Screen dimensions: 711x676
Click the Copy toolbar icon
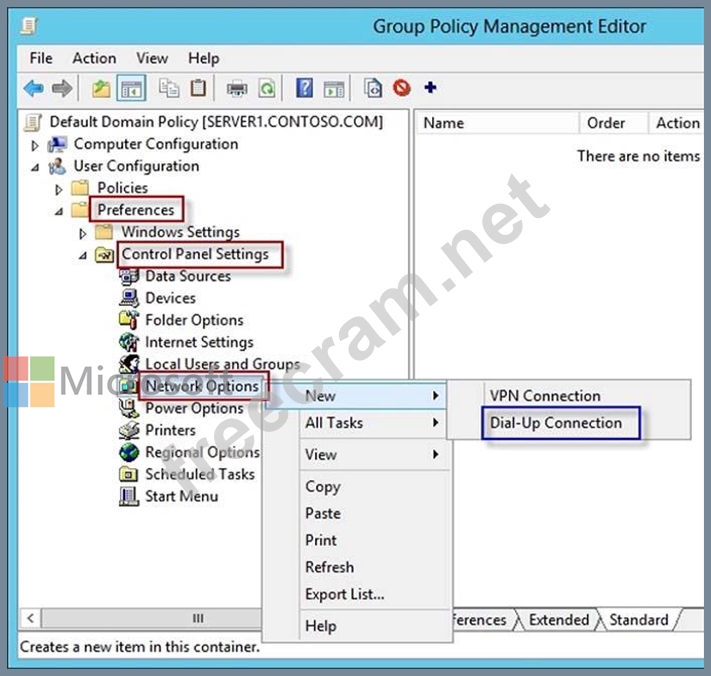tap(169, 88)
